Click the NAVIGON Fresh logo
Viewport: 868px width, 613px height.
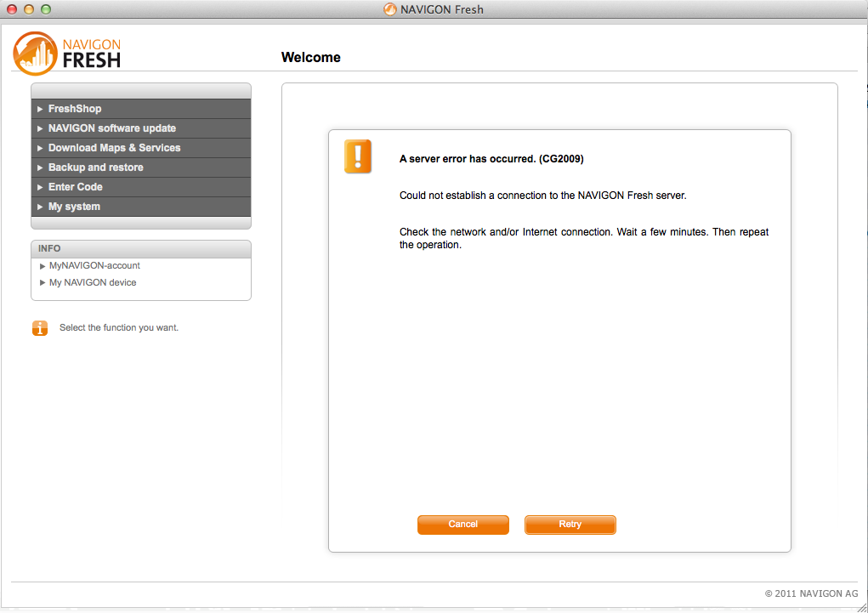click(x=67, y=54)
